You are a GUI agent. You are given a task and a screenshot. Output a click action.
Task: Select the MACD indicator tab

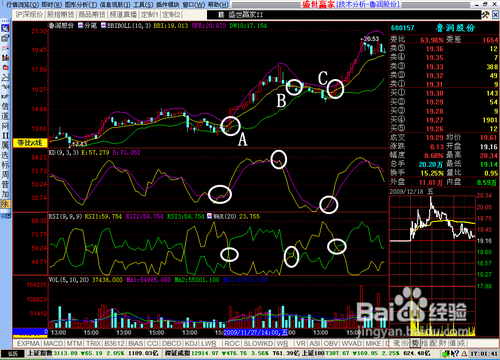[53, 343]
